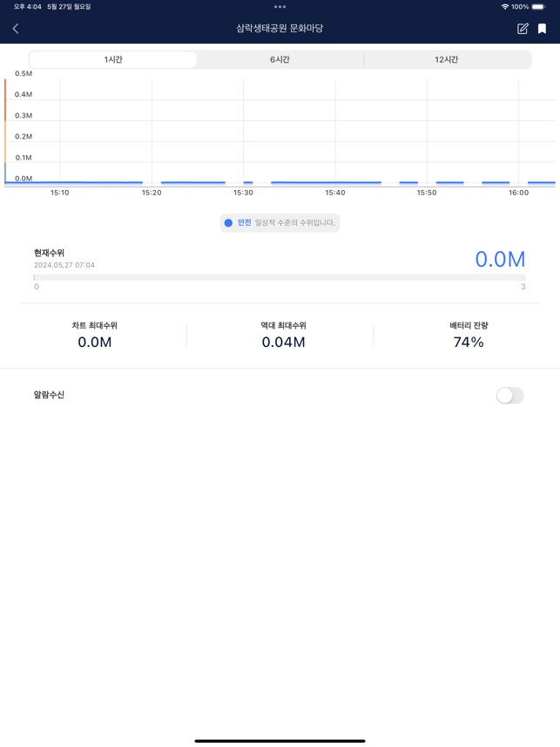Tap the 차트 최대수위 0.0M value
Viewport: 560px width, 747px height.
(x=95, y=342)
